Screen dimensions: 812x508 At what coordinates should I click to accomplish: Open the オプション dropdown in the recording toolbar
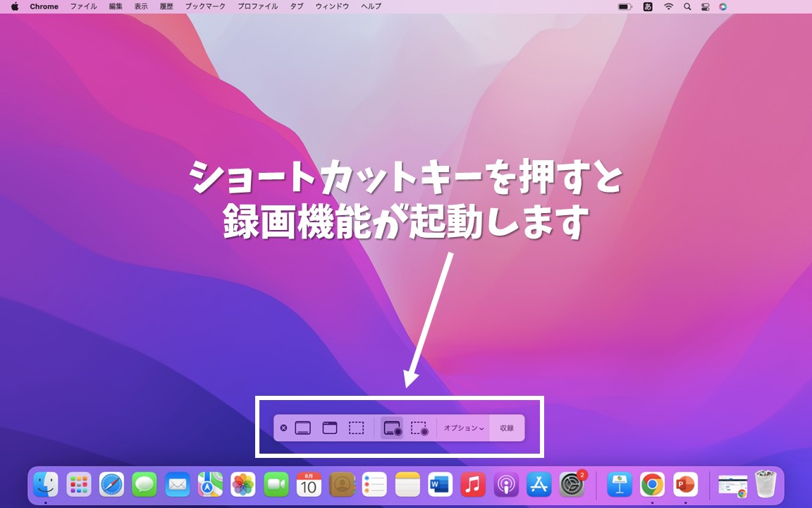464,428
